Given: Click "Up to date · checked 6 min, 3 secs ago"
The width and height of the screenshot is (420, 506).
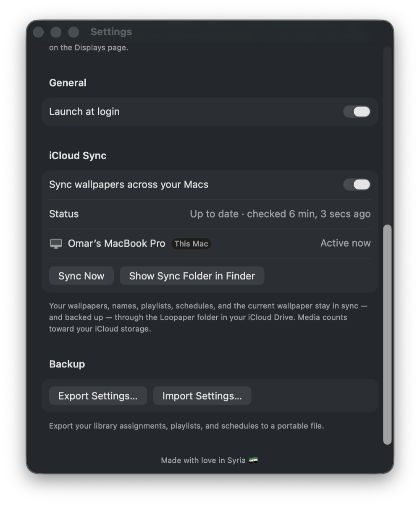Looking at the screenshot, I should [280, 214].
